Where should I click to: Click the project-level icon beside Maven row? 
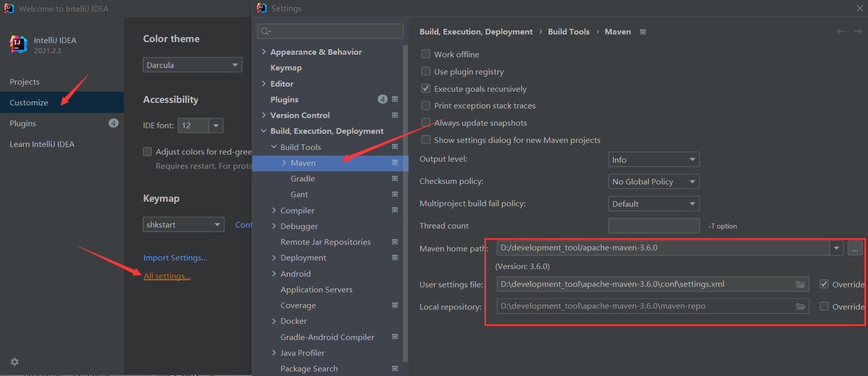[395, 163]
